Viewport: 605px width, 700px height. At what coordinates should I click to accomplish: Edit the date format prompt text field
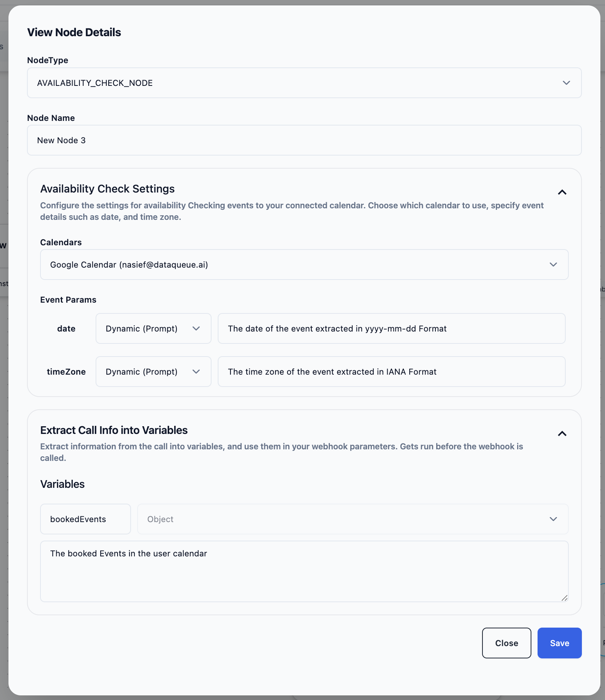391,328
